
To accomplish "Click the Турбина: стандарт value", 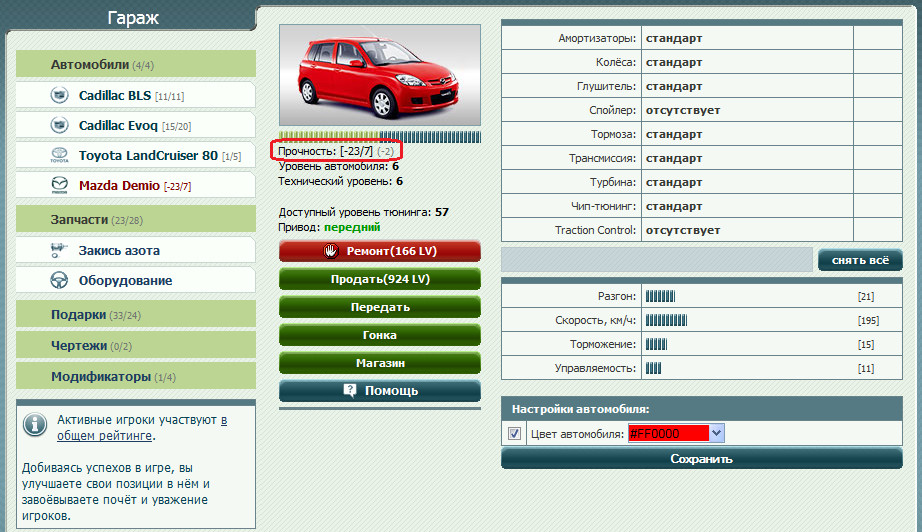I will click(x=674, y=183).
